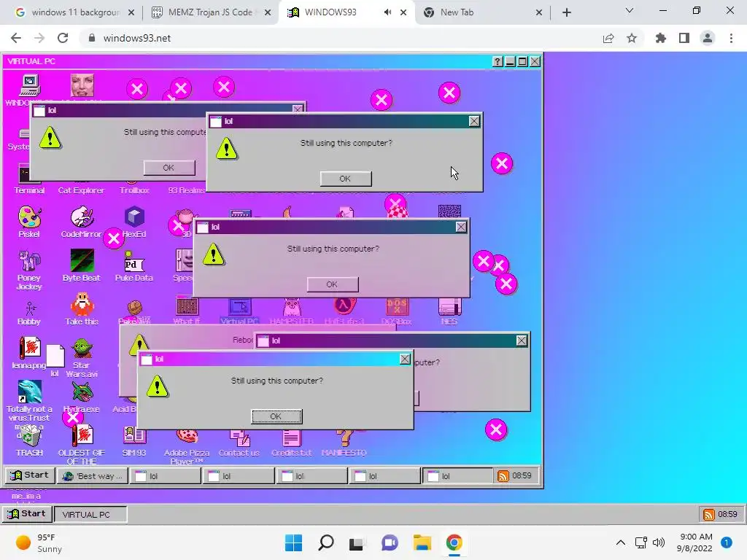Switch to the New Tab tab

tap(482, 12)
